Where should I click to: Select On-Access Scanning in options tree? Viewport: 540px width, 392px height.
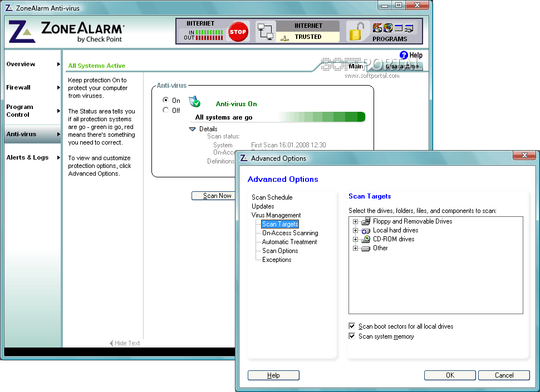[290, 233]
